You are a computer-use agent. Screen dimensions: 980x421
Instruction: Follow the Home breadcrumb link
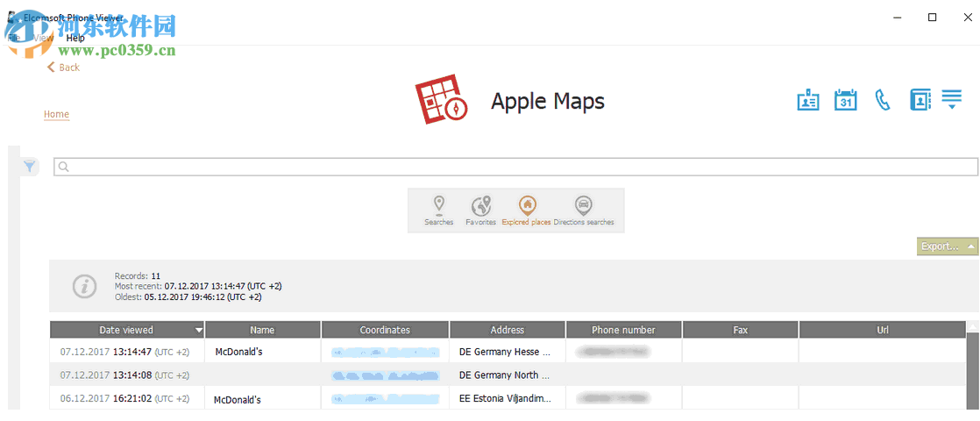(x=56, y=115)
